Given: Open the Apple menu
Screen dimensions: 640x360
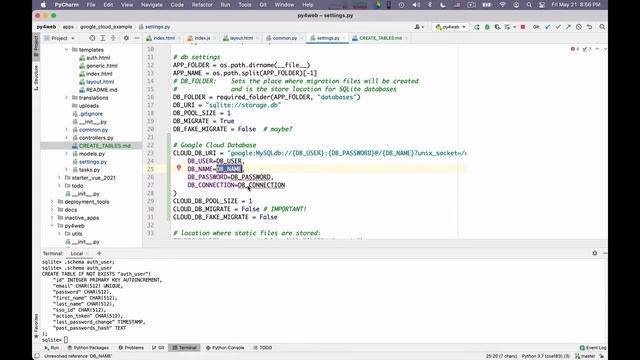Looking at the screenshot, I should pyautogui.click(x=43, y=5).
